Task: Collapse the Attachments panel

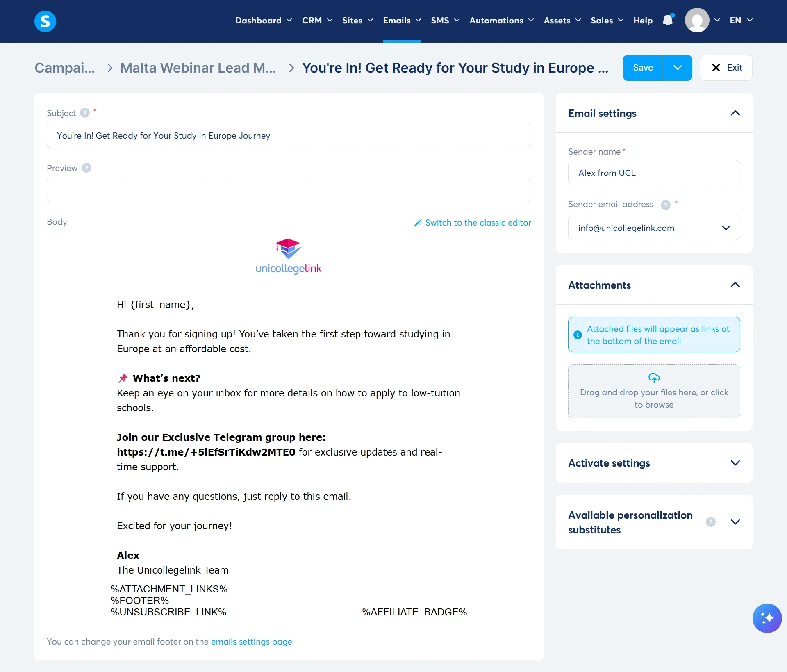Action: 735,285
